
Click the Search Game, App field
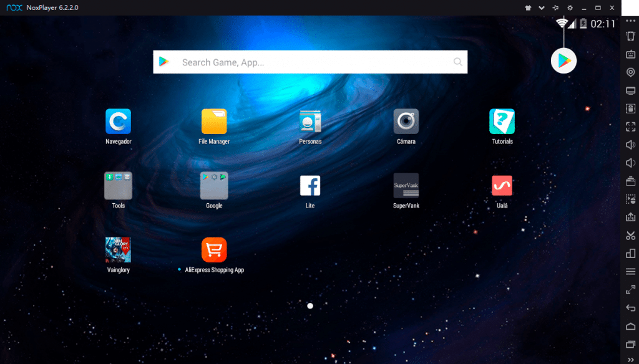point(310,62)
